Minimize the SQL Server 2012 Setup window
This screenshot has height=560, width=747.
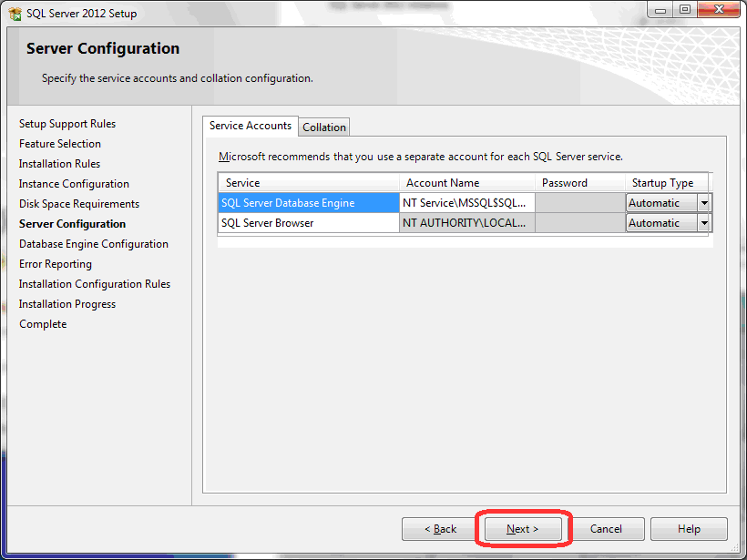coord(660,9)
